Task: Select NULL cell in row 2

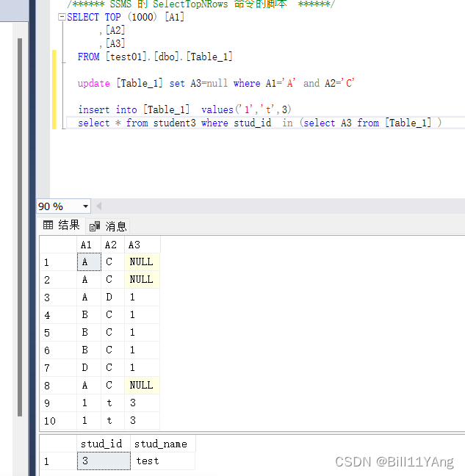Action: tap(143, 279)
